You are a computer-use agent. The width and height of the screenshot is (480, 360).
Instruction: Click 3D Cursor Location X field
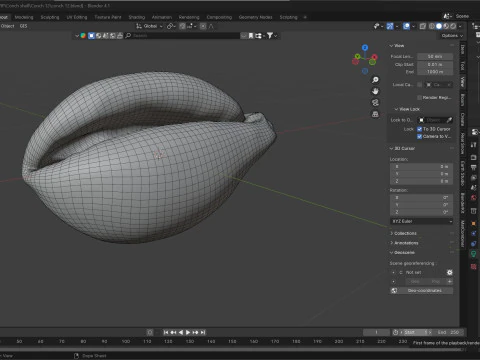click(421, 166)
